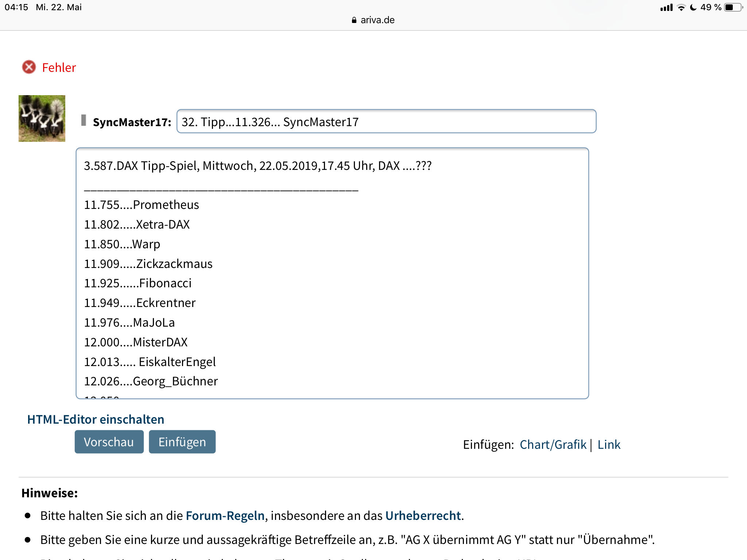
Task: Open the Forum-Regeln link
Action: [225, 516]
